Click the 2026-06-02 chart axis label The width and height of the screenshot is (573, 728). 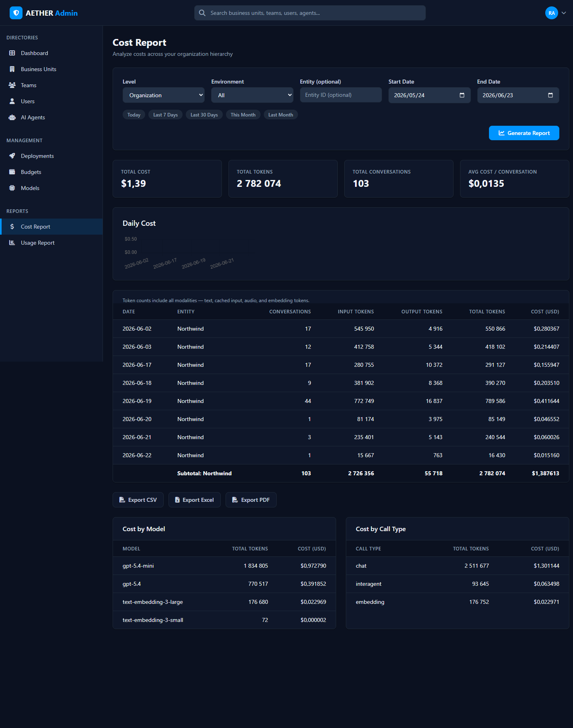[137, 264]
